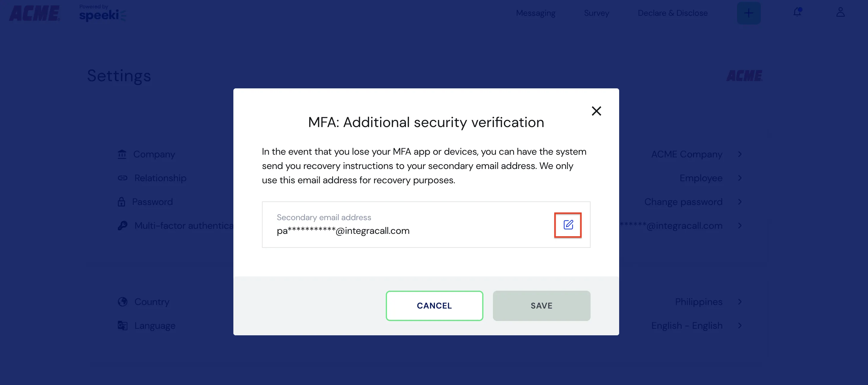The height and width of the screenshot is (385, 868).
Task: Click the notifications bell icon
Action: pos(797,12)
